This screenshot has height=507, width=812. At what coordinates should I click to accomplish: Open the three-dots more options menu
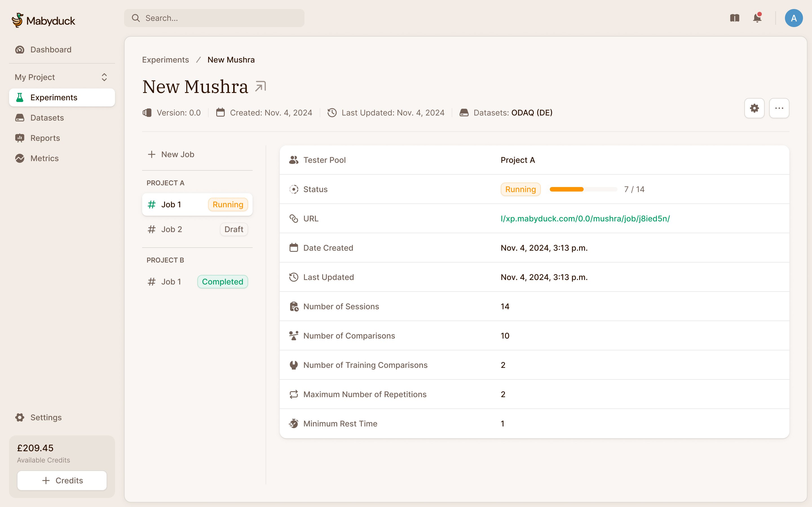pos(779,108)
